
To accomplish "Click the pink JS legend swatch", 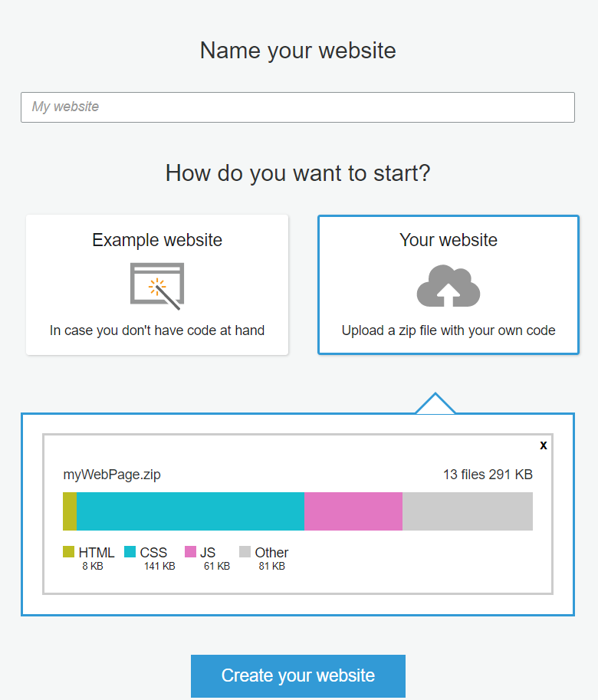I will point(191,552).
